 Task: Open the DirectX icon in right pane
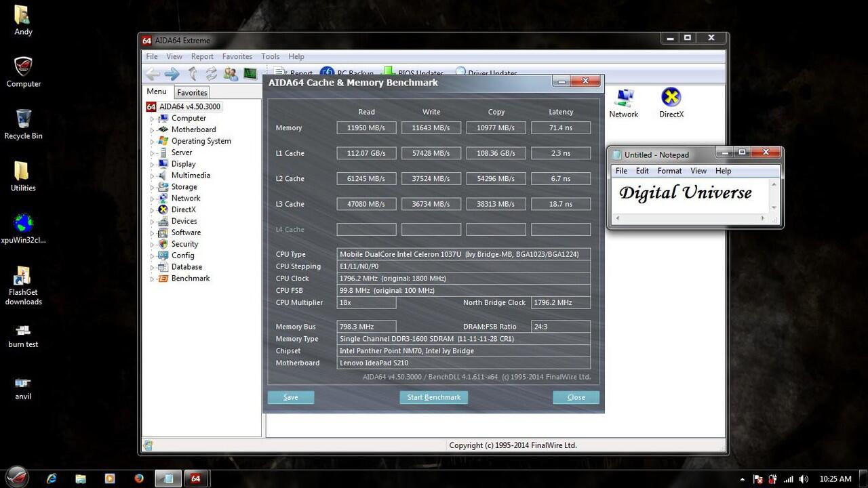click(x=671, y=104)
